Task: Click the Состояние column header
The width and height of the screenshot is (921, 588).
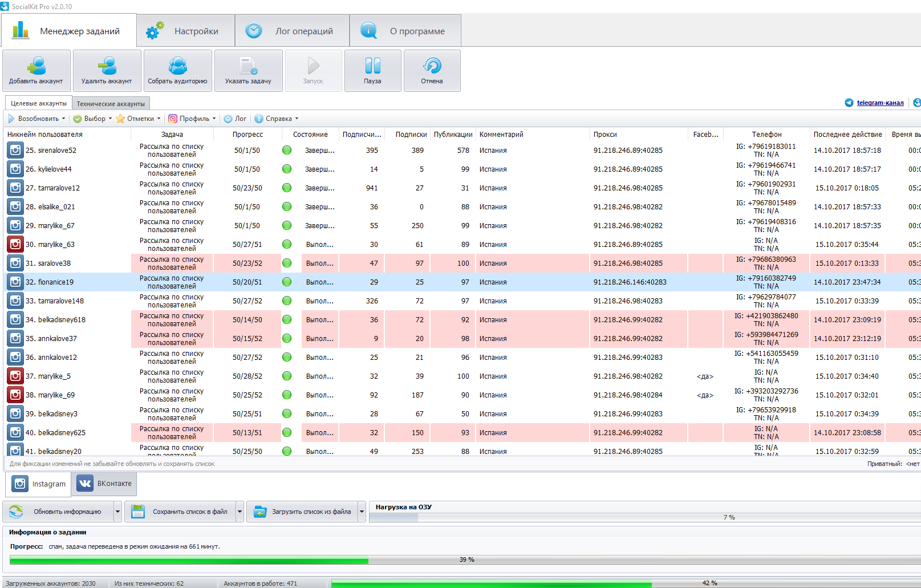Action: point(310,135)
